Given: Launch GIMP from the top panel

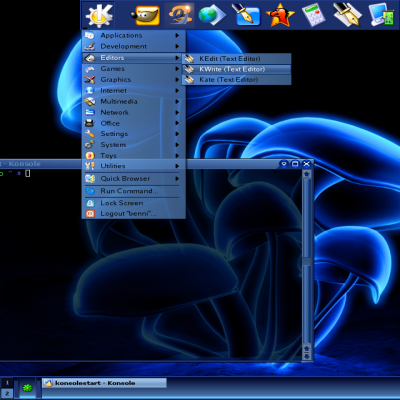Looking at the screenshot, I should pyautogui.click(x=145, y=15).
